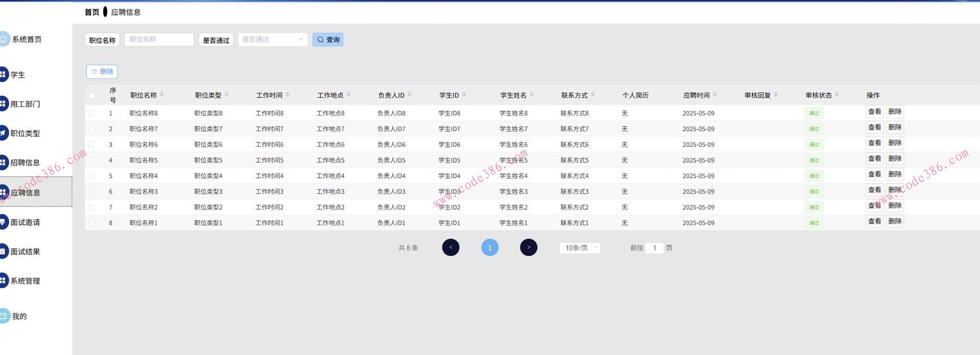Open the 学生 menu item
The width and height of the screenshot is (980, 355).
click(18, 74)
